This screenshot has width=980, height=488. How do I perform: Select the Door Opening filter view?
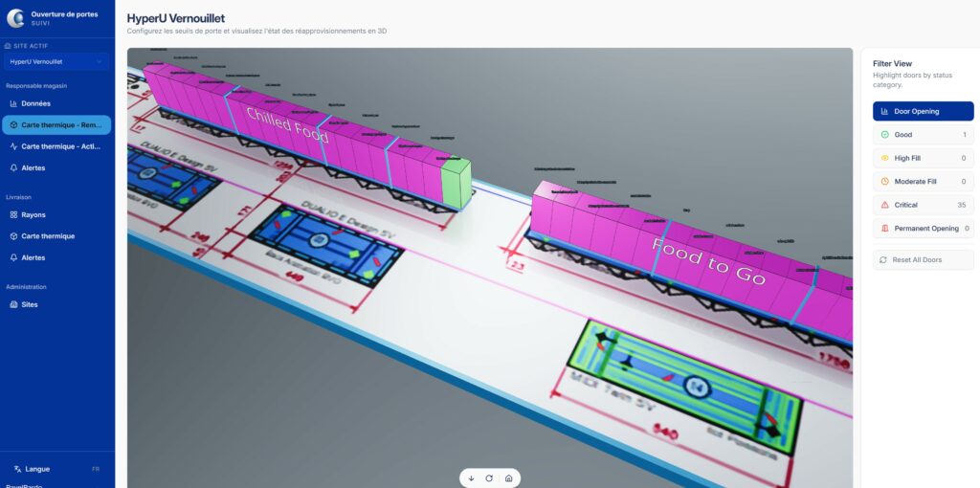923,111
